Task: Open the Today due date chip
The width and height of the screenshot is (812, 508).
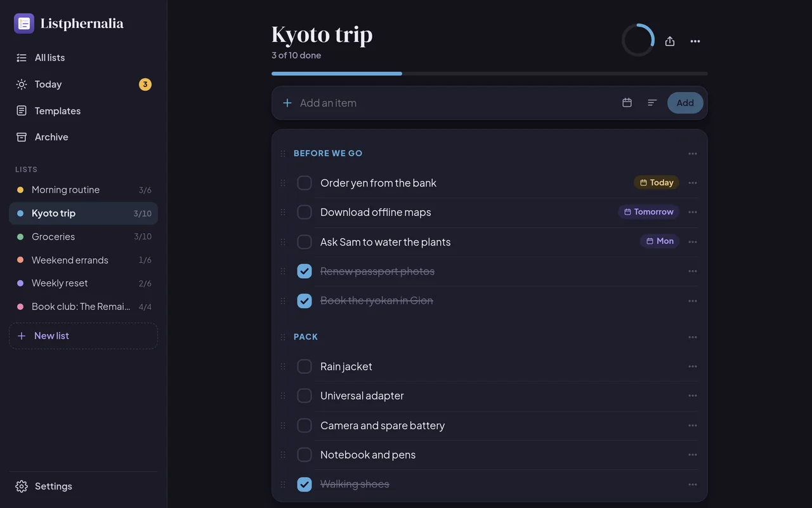Action: pyautogui.click(x=657, y=183)
